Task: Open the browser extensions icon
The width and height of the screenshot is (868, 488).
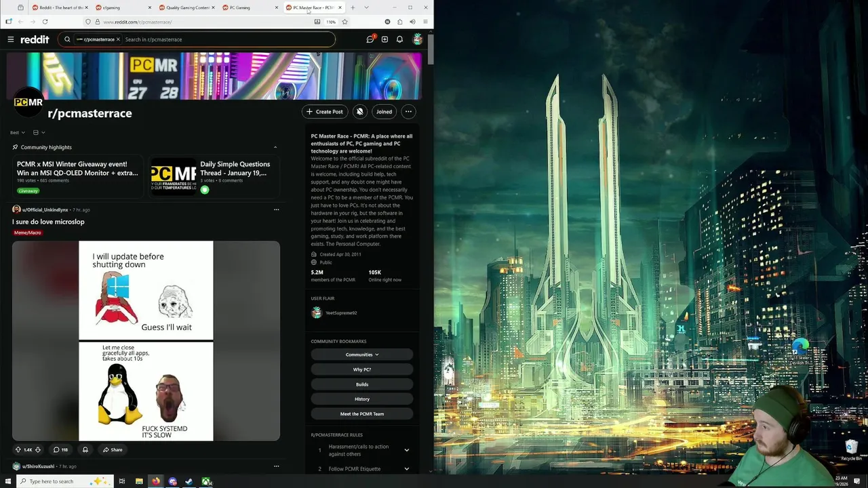Action: point(400,22)
